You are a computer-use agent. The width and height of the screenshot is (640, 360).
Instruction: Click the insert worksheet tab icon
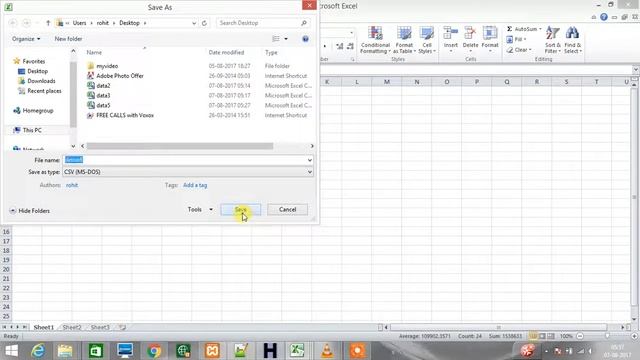[x=122, y=327]
